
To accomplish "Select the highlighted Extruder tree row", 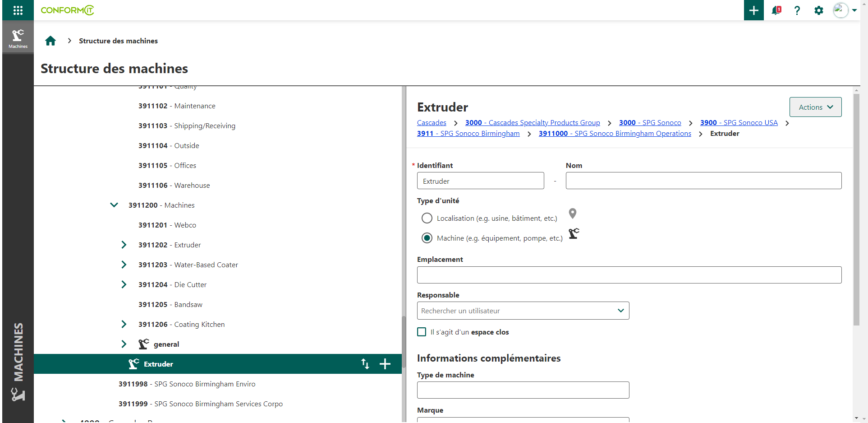I will tap(218, 364).
